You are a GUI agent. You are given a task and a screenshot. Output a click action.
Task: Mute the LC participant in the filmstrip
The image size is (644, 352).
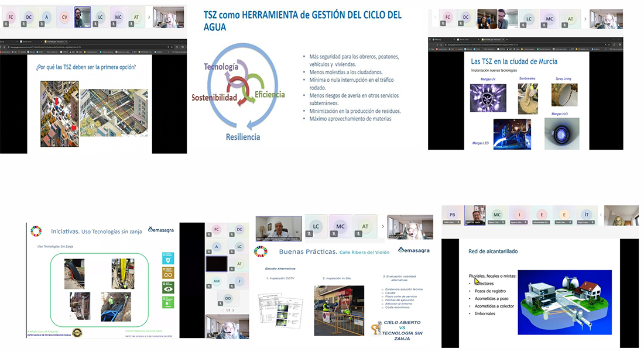point(309,234)
